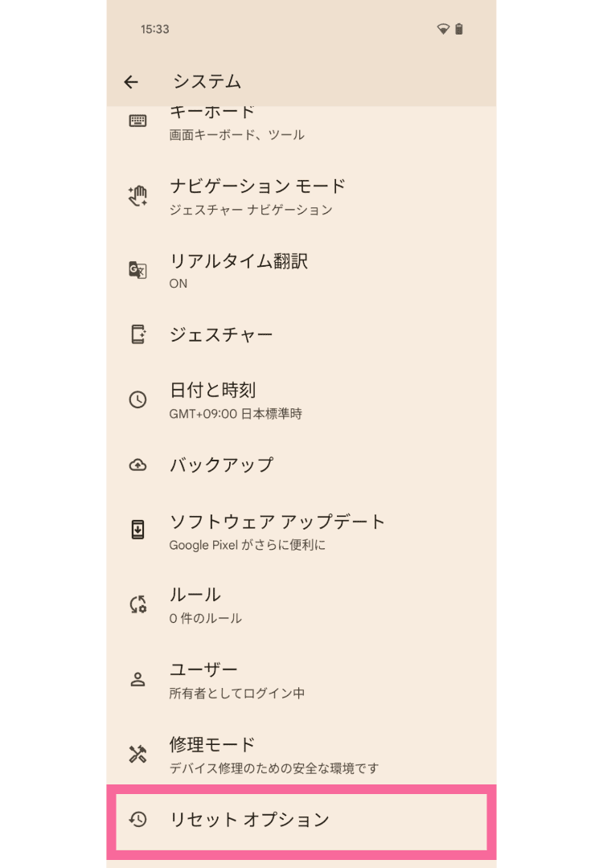603x868 pixels.
Task: Open ソフトウェア アップデート
Action: coord(277,530)
